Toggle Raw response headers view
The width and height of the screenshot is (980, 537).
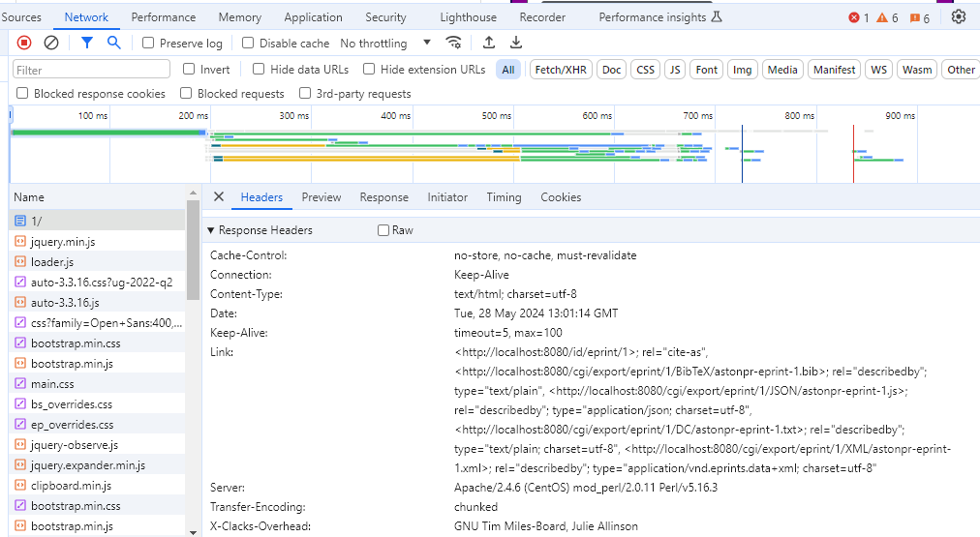pyautogui.click(x=383, y=229)
